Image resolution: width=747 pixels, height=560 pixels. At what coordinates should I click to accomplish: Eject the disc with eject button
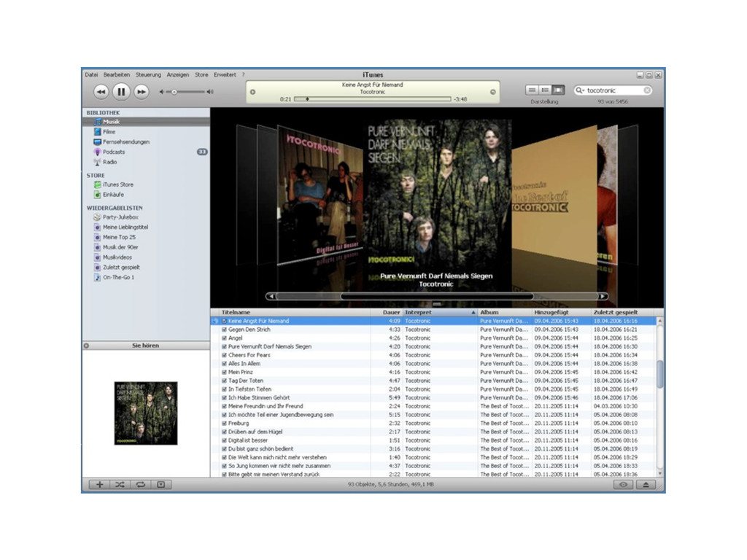646,484
